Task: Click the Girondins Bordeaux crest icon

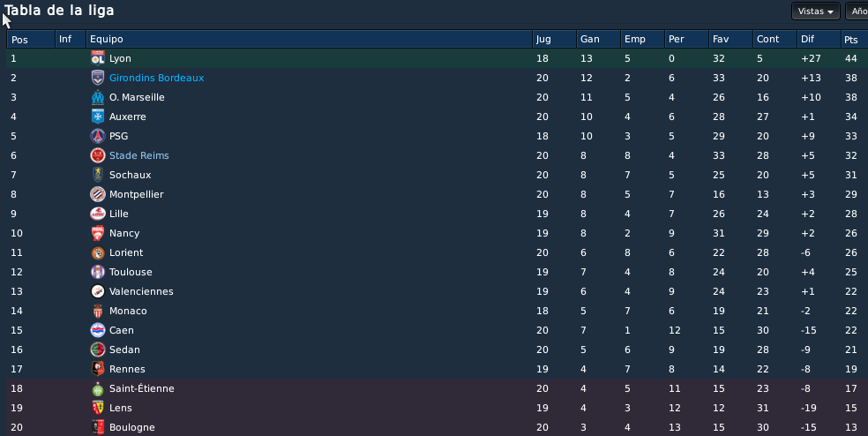Action: [x=98, y=78]
